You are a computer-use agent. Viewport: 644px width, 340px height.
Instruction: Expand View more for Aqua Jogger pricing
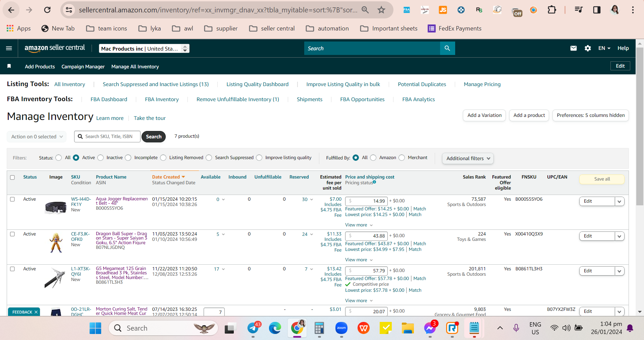[359, 225]
